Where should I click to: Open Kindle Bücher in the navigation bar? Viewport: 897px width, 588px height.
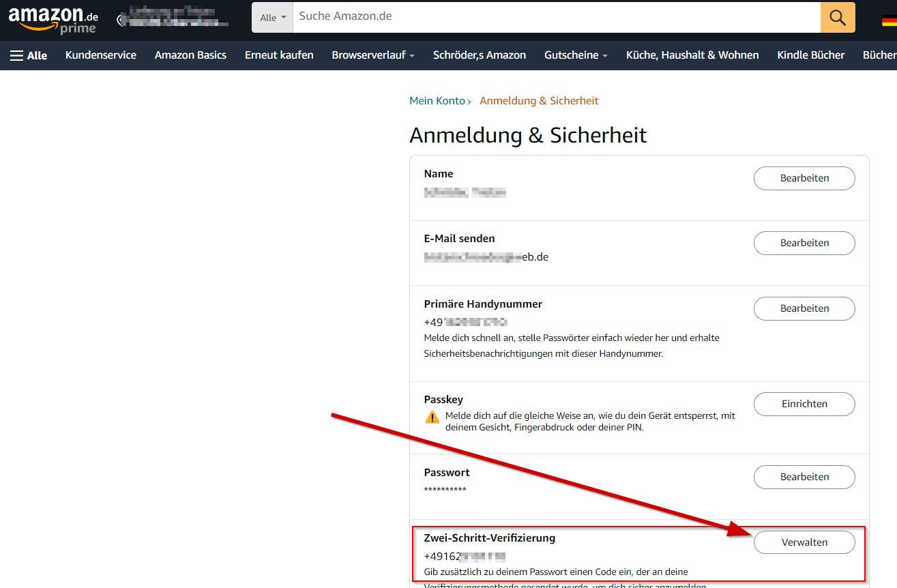tap(811, 55)
